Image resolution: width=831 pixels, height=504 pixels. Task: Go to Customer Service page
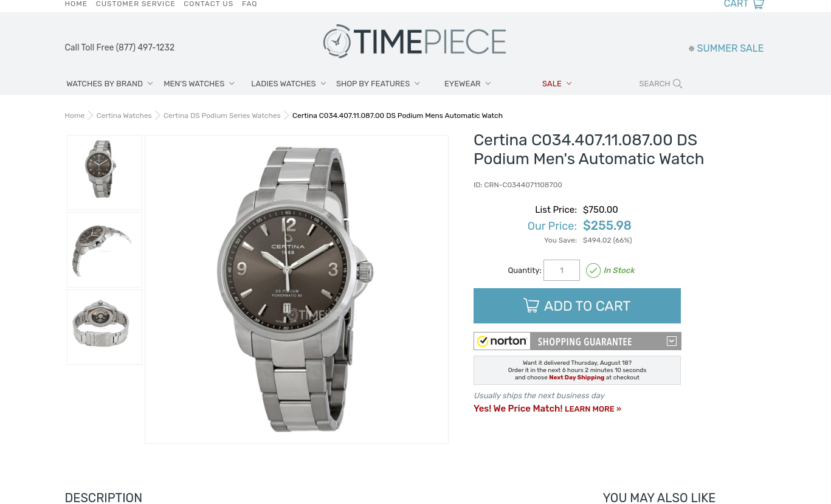pos(136,4)
